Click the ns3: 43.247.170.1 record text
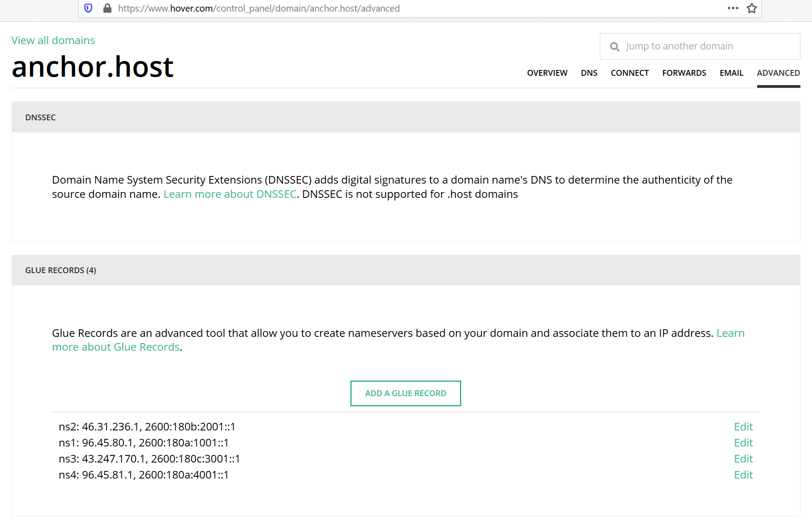This screenshot has height=524, width=812. pyautogui.click(x=149, y=459)
